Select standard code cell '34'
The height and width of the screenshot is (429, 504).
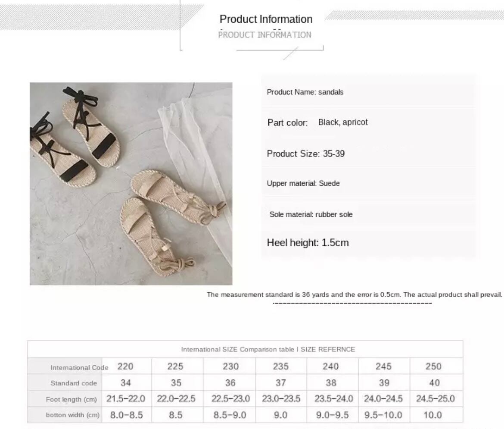pyautogui.click(x=126, y=383)
